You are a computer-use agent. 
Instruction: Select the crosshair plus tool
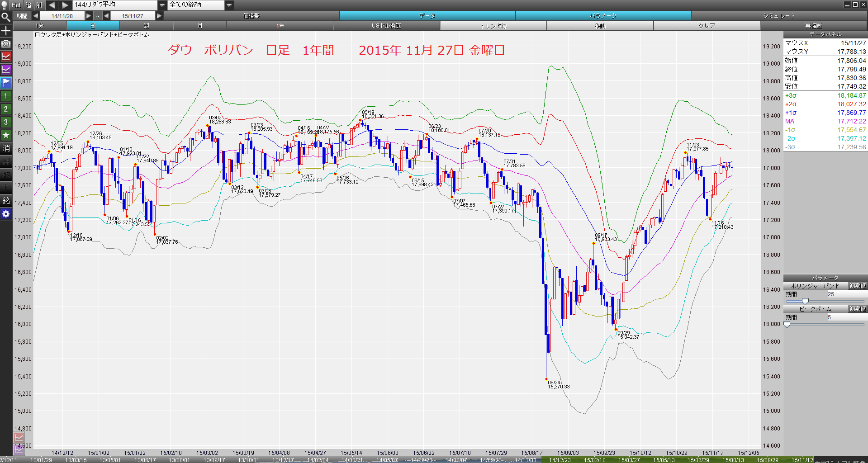click(6, 31)
